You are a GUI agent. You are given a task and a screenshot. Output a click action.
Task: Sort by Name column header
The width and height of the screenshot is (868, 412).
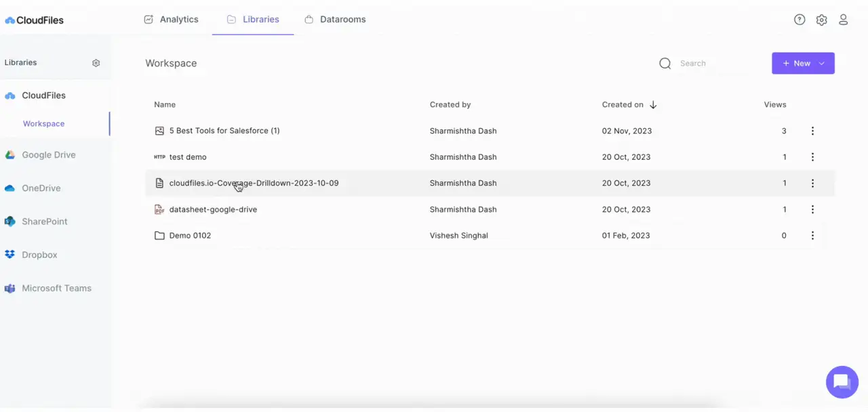click(x=165, y=104)
